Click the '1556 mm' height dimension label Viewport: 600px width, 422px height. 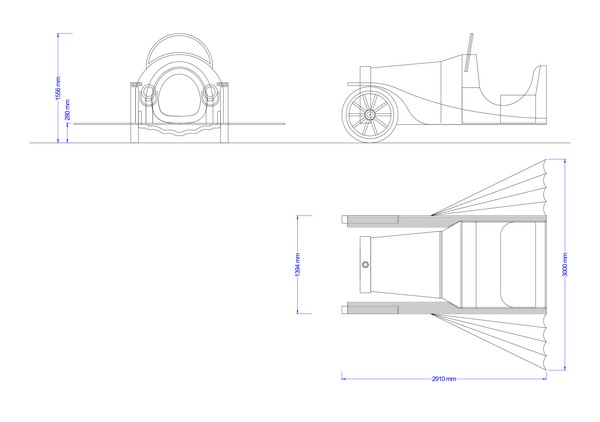click(x=58, y=88)
